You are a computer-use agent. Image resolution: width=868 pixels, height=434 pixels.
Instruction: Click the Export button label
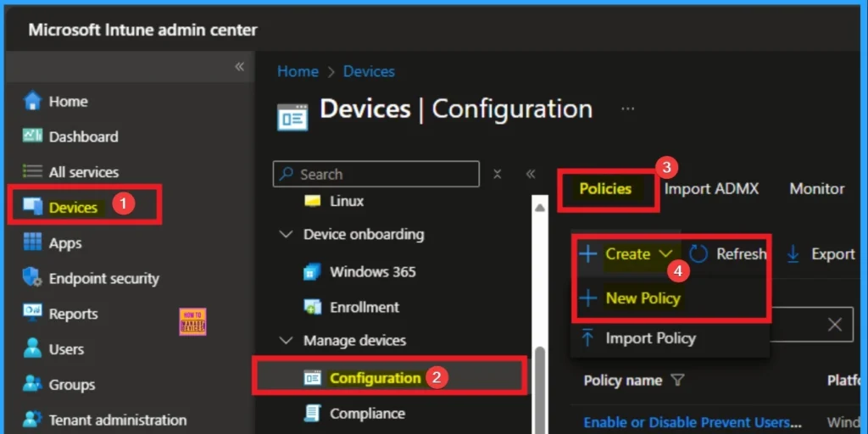click(x=833, y=254)
